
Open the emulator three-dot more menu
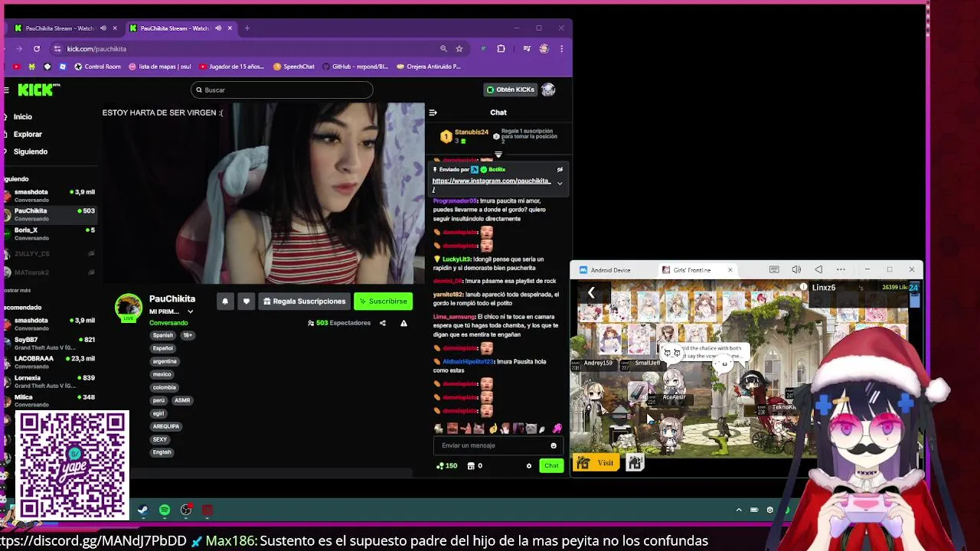(841, 269)
